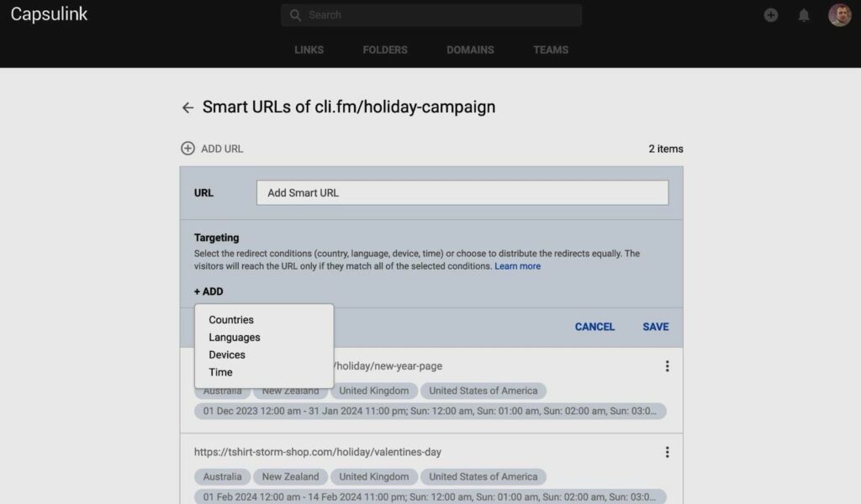
Task: Click the circular plus icon in the header
Action: point(771,15)
